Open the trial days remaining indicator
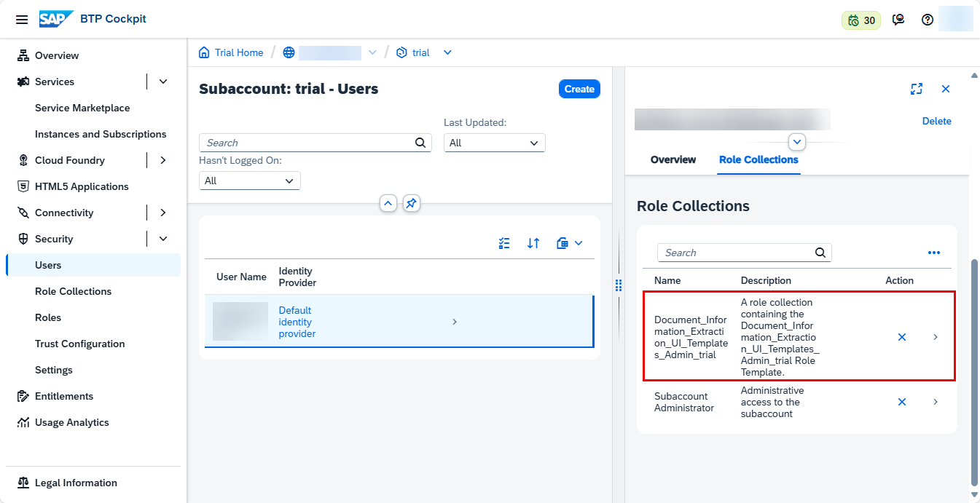980x503 pixels. point(861,20)
